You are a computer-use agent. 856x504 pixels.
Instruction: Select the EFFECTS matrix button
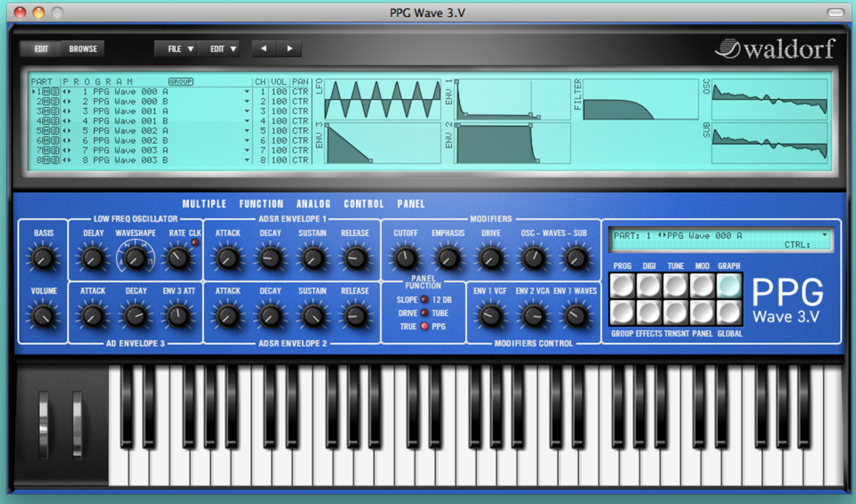pos(648,312)
